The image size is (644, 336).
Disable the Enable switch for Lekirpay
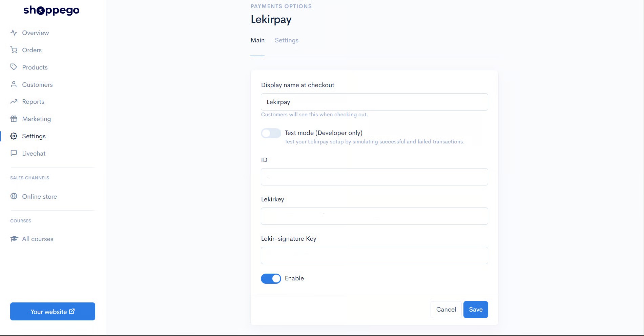pos(271,279)
